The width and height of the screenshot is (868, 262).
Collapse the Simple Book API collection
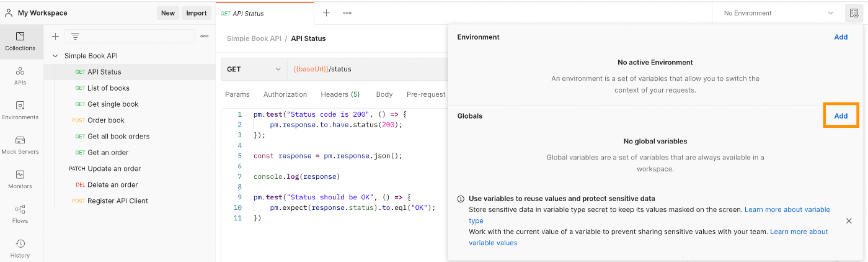55,56
